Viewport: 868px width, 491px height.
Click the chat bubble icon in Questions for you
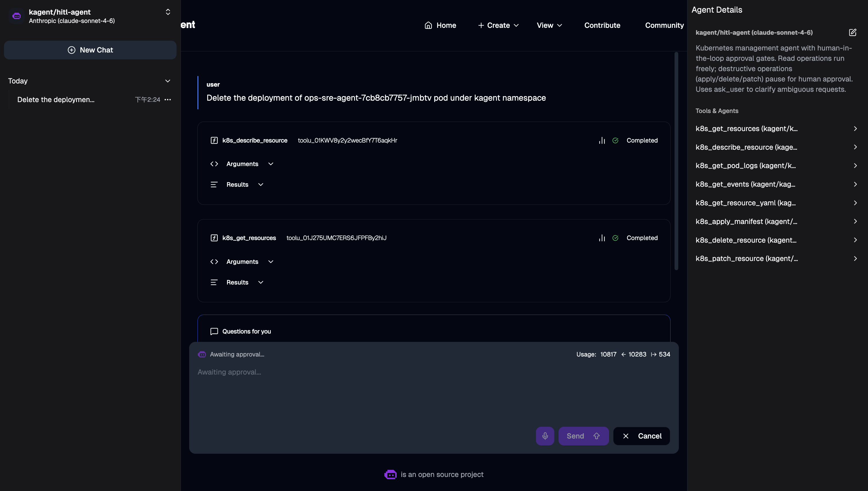(x=214, y=332)
